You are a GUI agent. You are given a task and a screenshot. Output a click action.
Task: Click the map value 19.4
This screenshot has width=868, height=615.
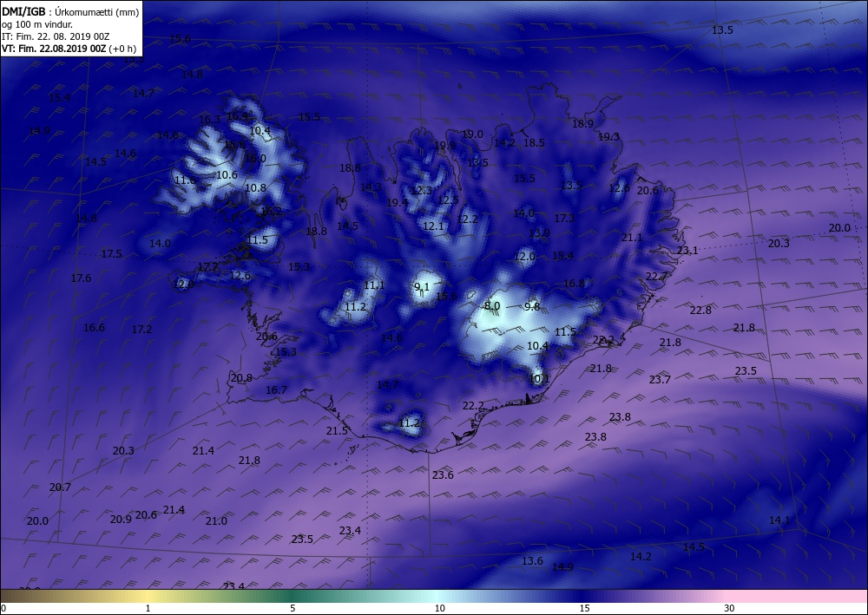[397, 203]
